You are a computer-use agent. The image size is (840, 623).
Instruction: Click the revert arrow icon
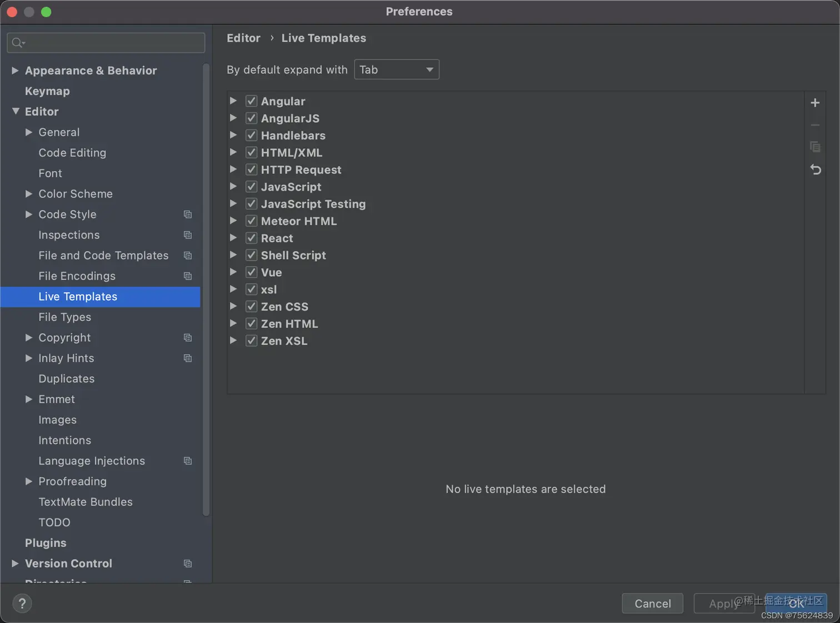(815, 170)
